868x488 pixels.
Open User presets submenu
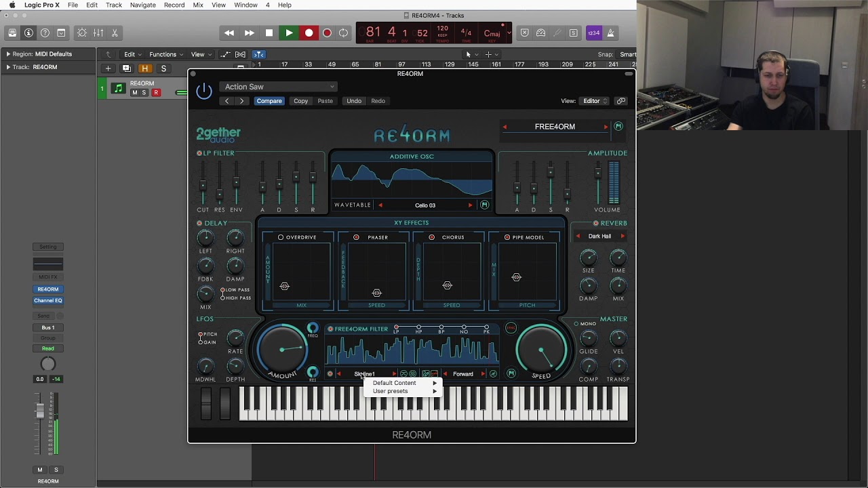[404, 391]
